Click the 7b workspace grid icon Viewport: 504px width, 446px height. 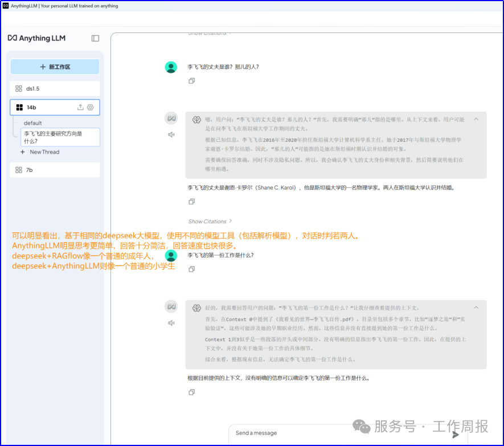(x=19, y=170)
